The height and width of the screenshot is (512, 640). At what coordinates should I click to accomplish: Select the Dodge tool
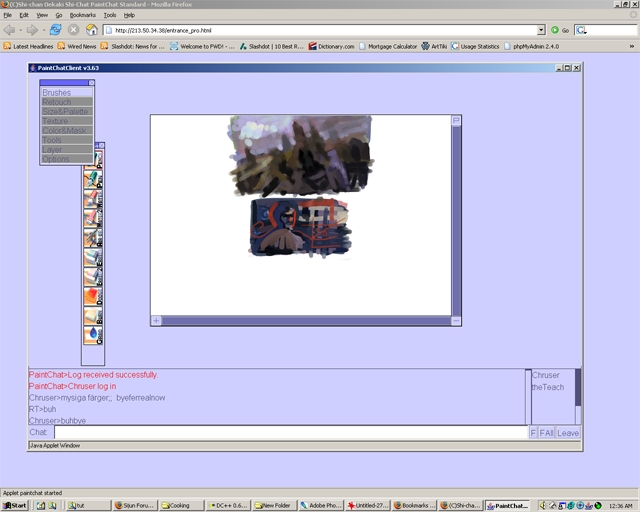(x=93, y=296)
